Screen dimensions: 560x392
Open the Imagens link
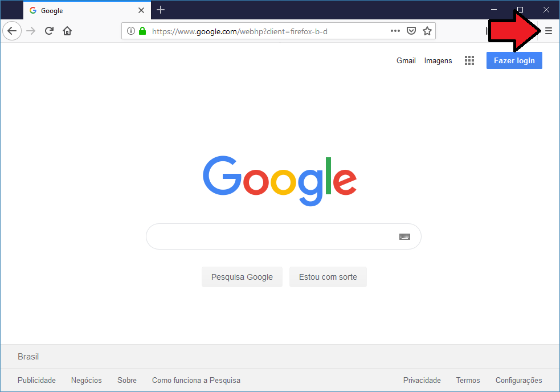(438, 61)
